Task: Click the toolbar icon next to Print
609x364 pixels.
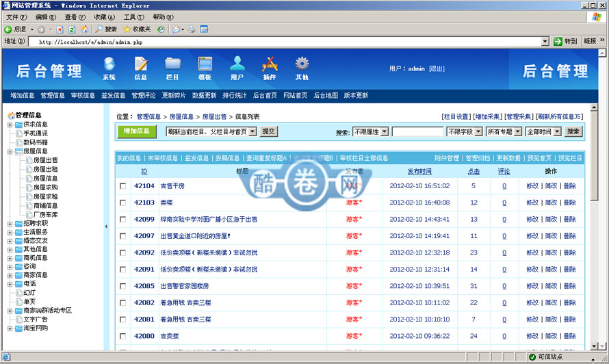Action: coord(205,29)
